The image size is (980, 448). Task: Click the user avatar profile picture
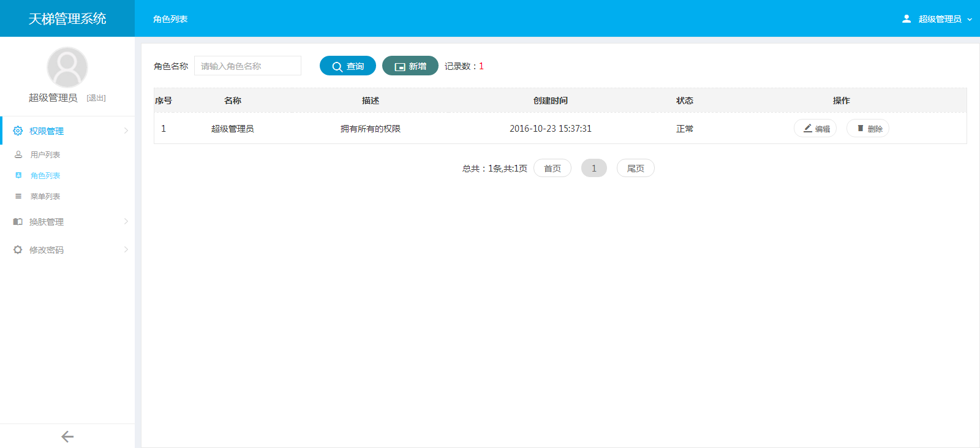point(67,67)
